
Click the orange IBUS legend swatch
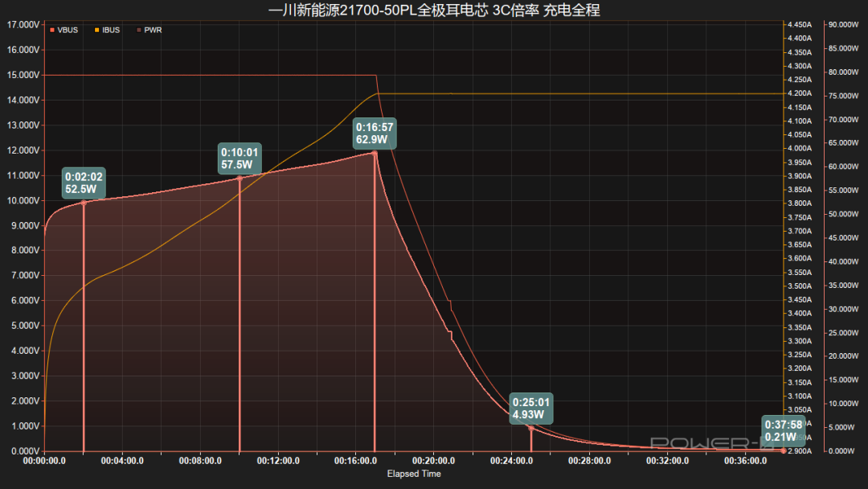[x=97, y=30]
